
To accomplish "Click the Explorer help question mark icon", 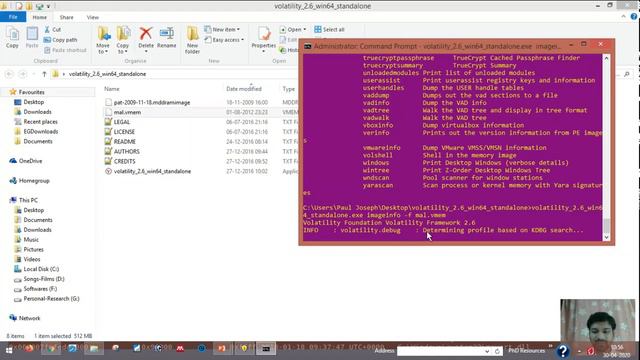I will (633, 17).
